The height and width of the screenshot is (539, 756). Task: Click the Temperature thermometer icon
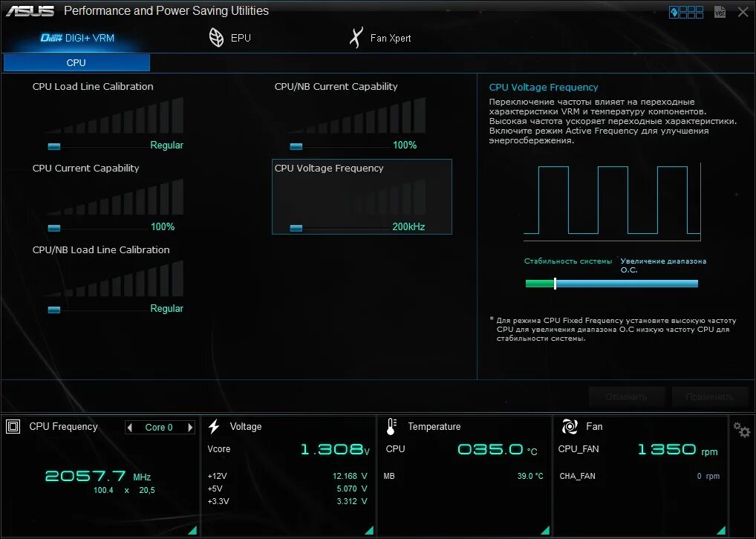coord(391,426)
